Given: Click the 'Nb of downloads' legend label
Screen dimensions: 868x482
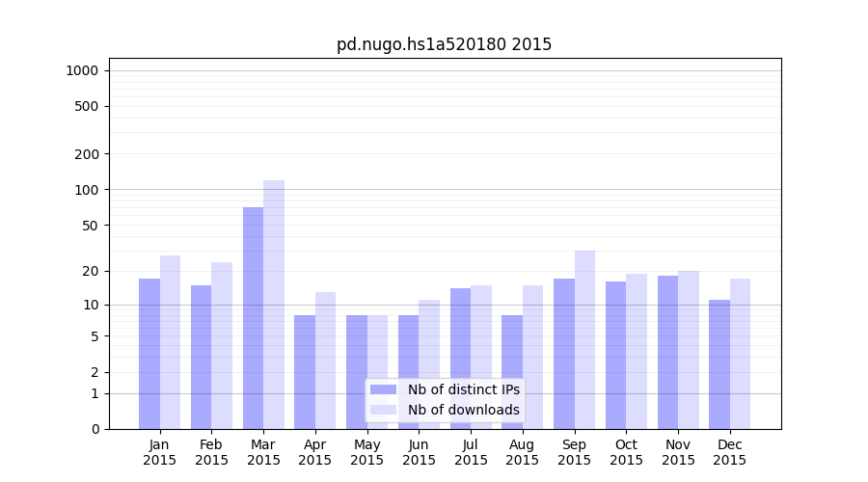Looking at the screenshot, I should (x=463, y=410).
